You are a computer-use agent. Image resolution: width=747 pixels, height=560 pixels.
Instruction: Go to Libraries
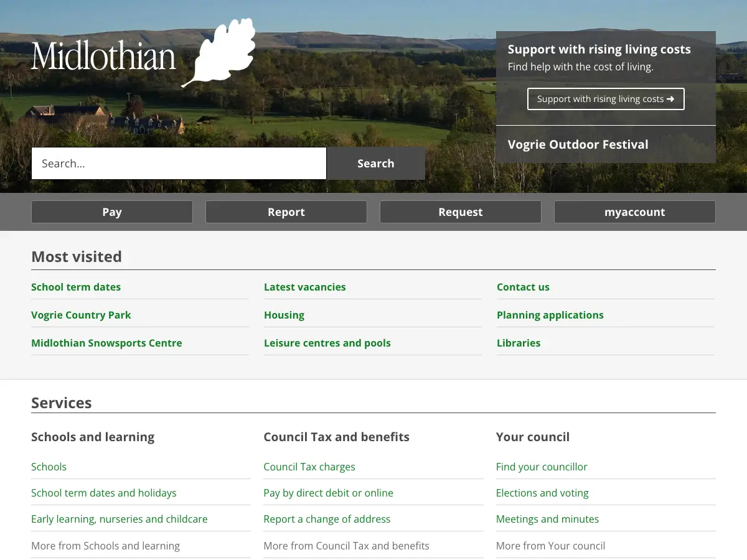tap(519, 343)
